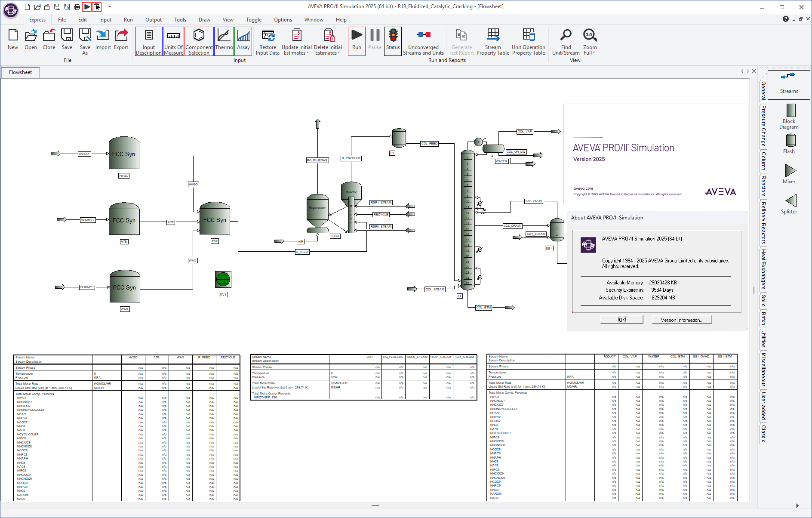812x518 pixels.
Task: Select the Mixer unit icon
Action: (789, 172)
